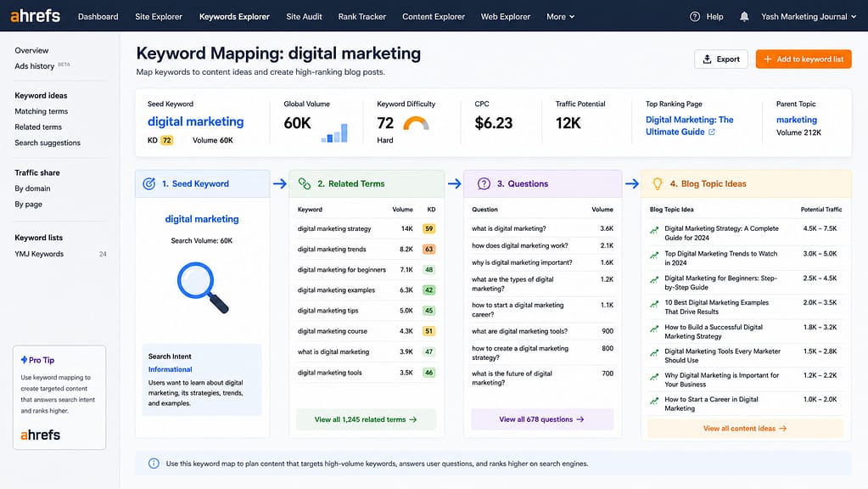The image size is (868, 489).
Task: Click the external link icon beside Ultimate Guide
Action: point(712,132)
